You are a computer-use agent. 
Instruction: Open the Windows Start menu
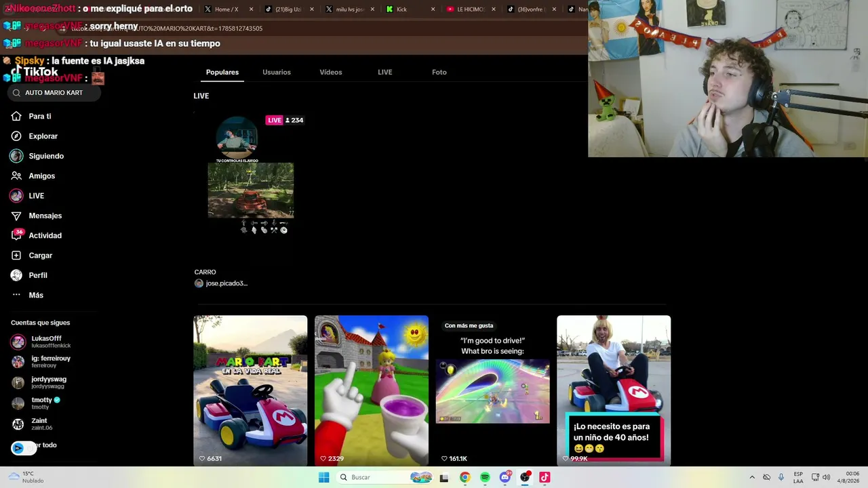point(324,477)
